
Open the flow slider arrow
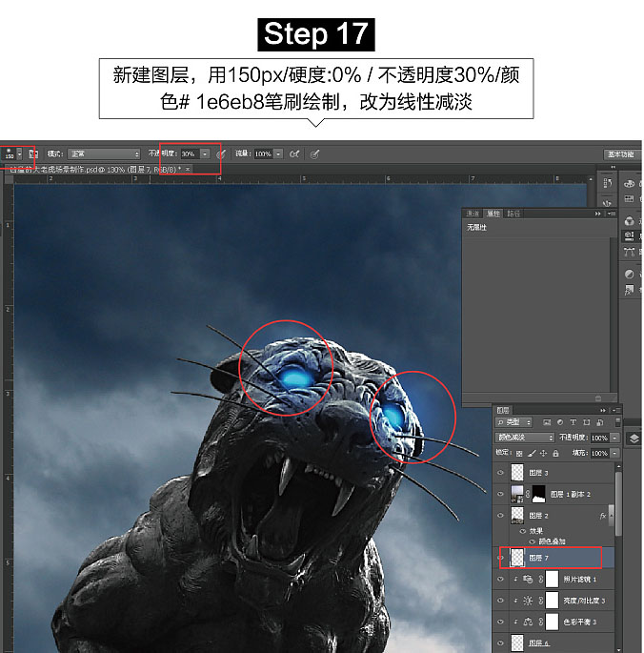[x=278, y=154]
